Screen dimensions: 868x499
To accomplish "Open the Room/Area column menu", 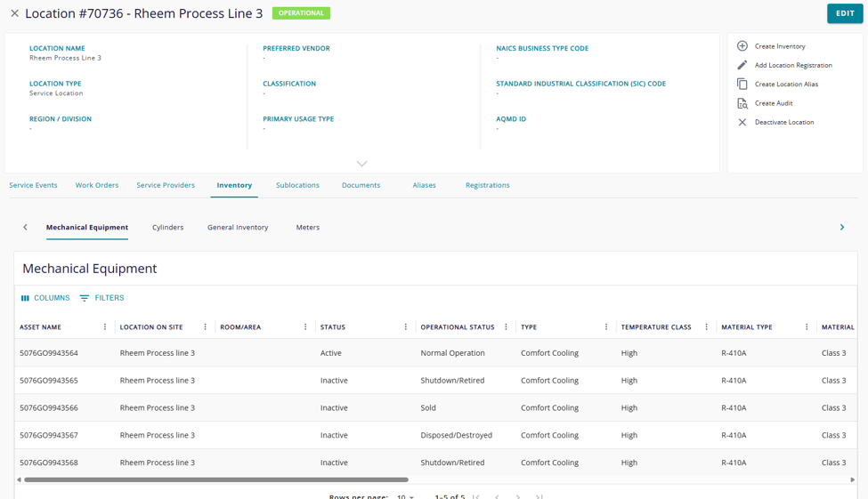I will pos(305,327).
